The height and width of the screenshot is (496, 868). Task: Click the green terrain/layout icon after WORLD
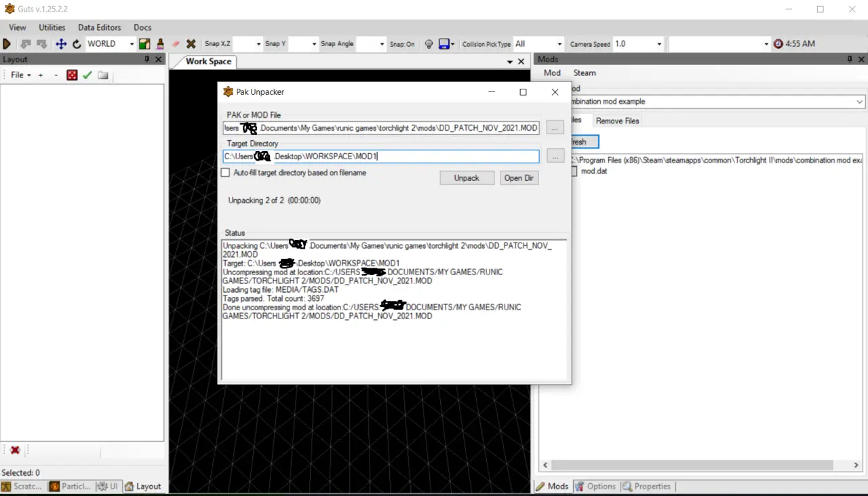(144, 43)
